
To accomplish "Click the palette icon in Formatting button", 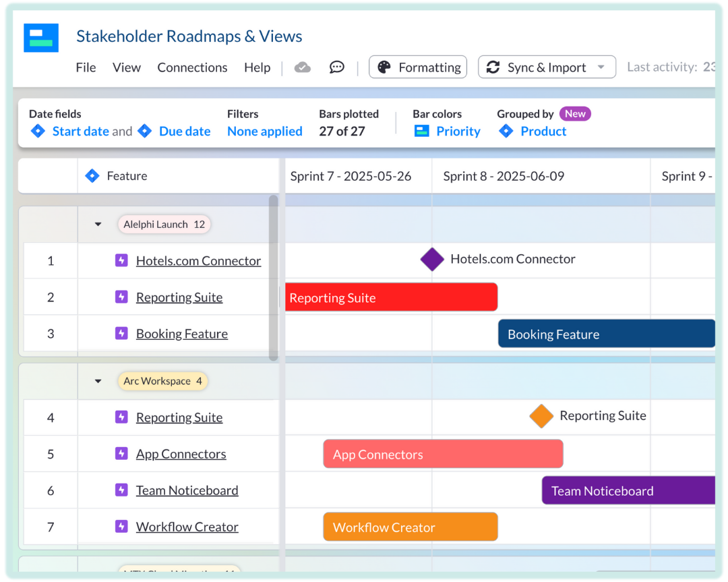I will (384, 67).
